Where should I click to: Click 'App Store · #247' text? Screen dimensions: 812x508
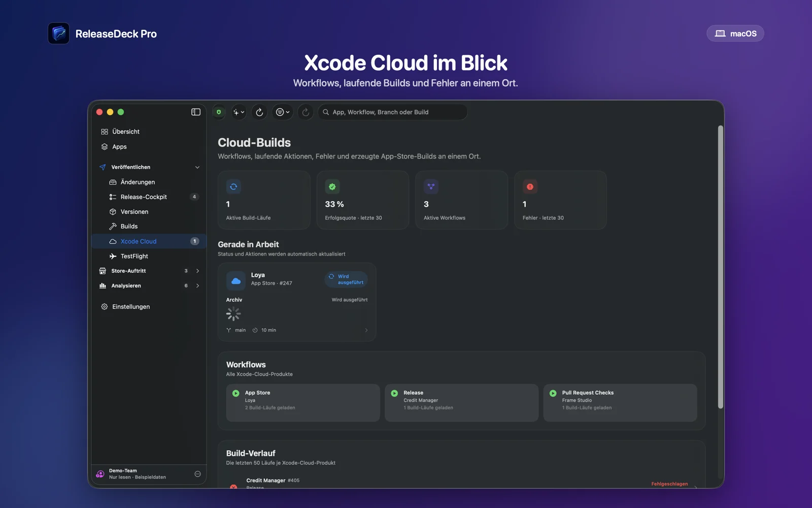click(272, 283)
